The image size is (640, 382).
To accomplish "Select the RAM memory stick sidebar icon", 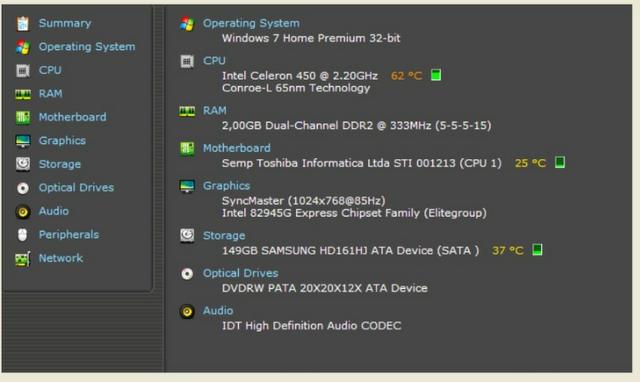I will point(23,94).
